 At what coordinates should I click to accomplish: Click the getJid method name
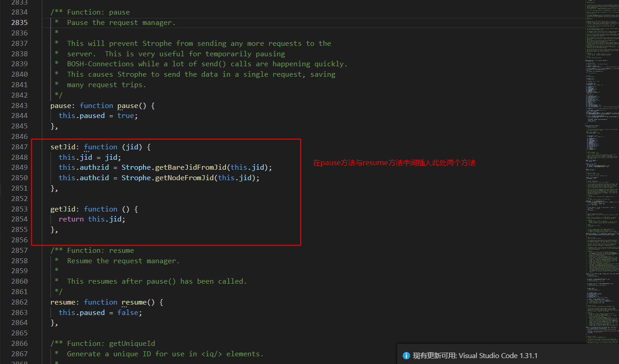[x=63, y=209]
